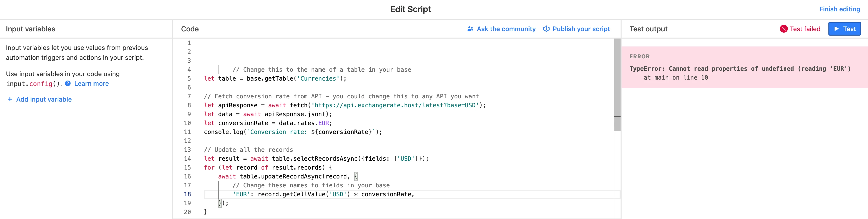Click Finish editing link

(840, 9)
